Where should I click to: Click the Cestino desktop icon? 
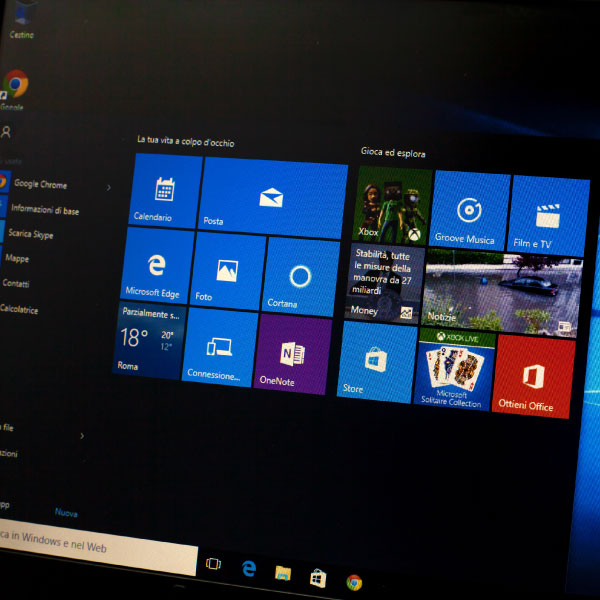22,20
